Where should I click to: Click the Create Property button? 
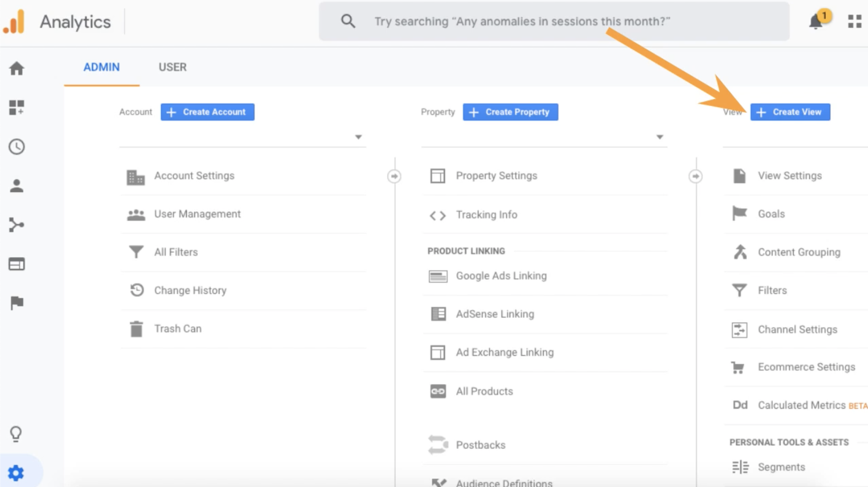coord(510,112)
